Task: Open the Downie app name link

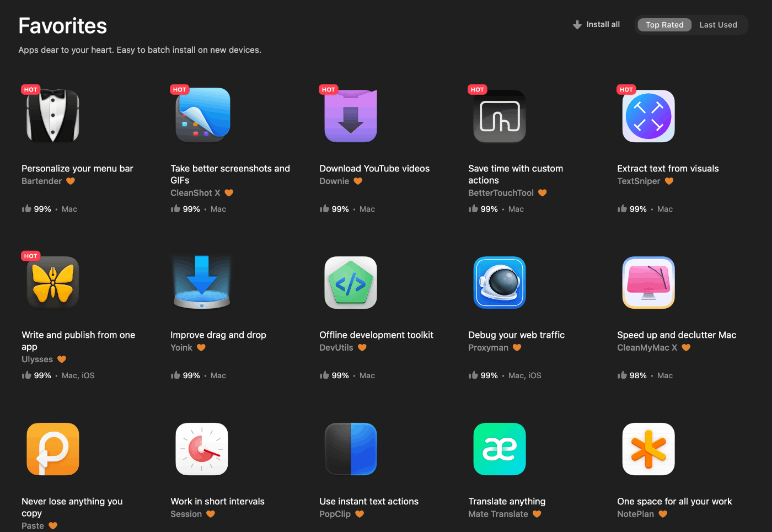Action: (x=334, y=181)
